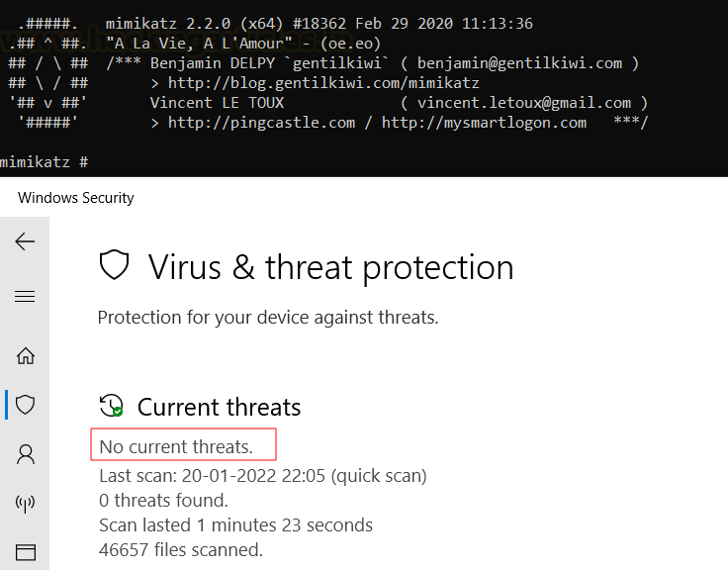Focus the mimikatz # command prompt
The width and height of the screenshot is (728, 570).
point(45,162)
